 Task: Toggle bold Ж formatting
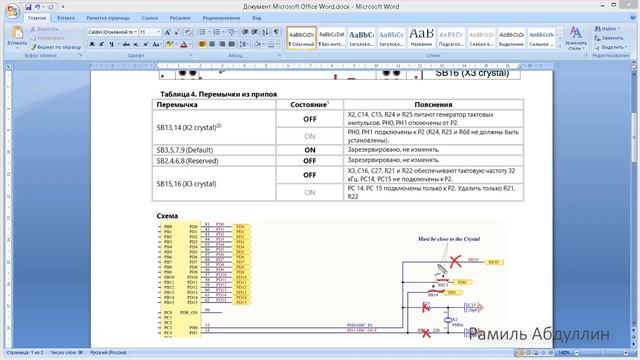[x=92, y=44]
